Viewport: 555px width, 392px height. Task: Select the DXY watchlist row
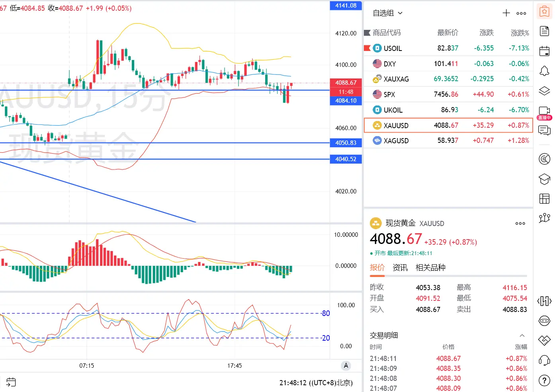(x=448, y=64)
